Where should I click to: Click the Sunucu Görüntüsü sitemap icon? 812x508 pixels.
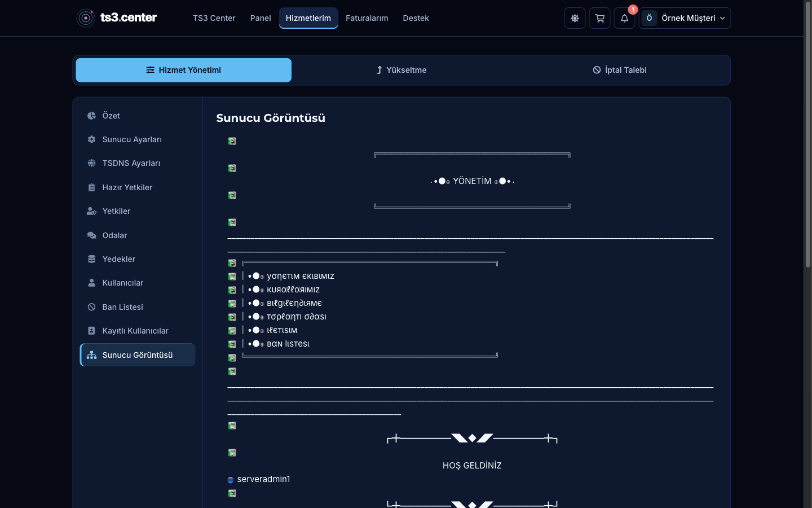(x=91, y=355)
